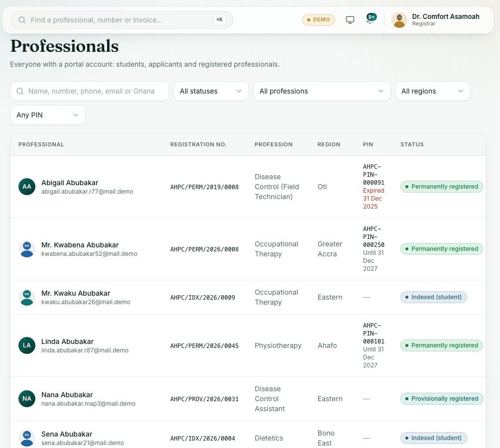This screenshot has height=448, width=500.
Task: Click Sena Abubakar's avatar
Action: pyautogui.click(x=27, y=438)
